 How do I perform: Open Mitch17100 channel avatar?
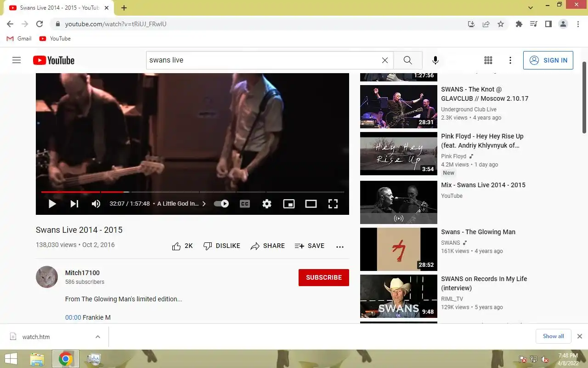pos(47,277)
